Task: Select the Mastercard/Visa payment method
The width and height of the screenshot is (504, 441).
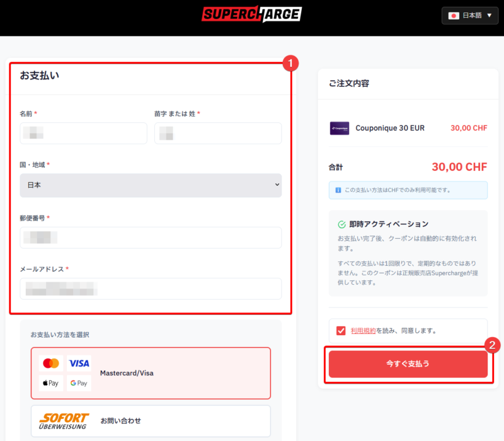Action: coord(151,373)
